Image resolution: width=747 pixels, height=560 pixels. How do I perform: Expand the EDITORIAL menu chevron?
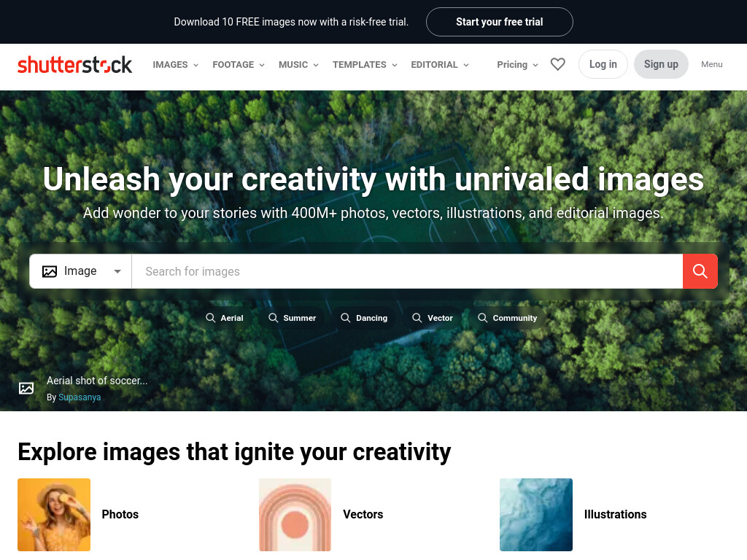pyautogui.click(x=466, y=65)
